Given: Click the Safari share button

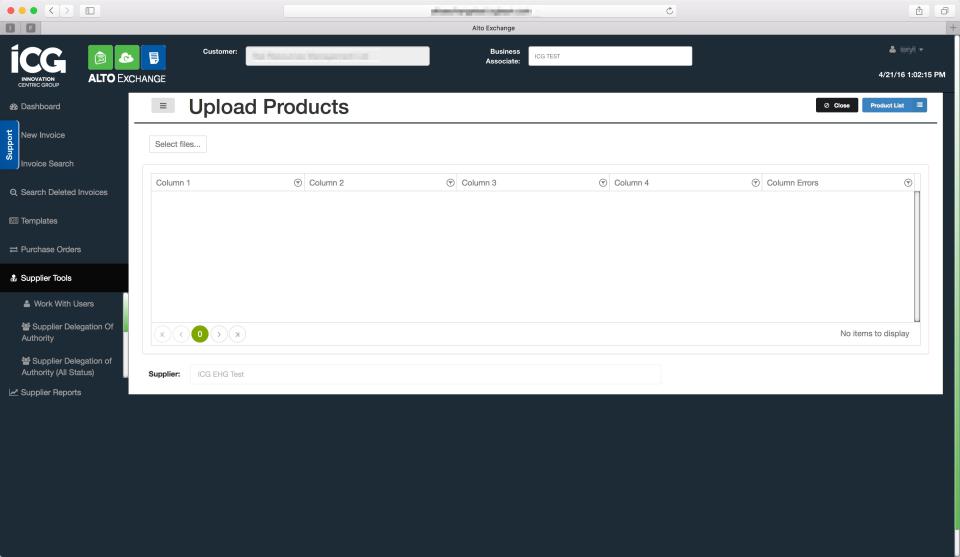Looking at the screenshot, I should pos(919,10).
